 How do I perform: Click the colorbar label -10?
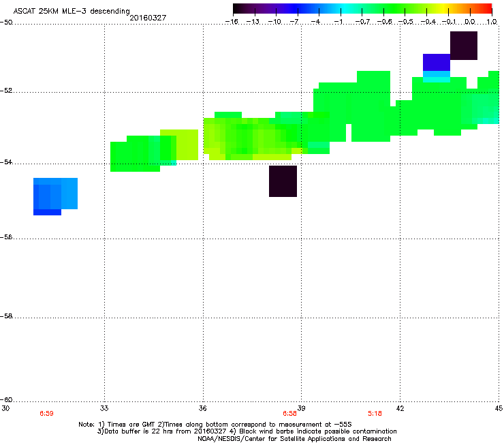274,22
